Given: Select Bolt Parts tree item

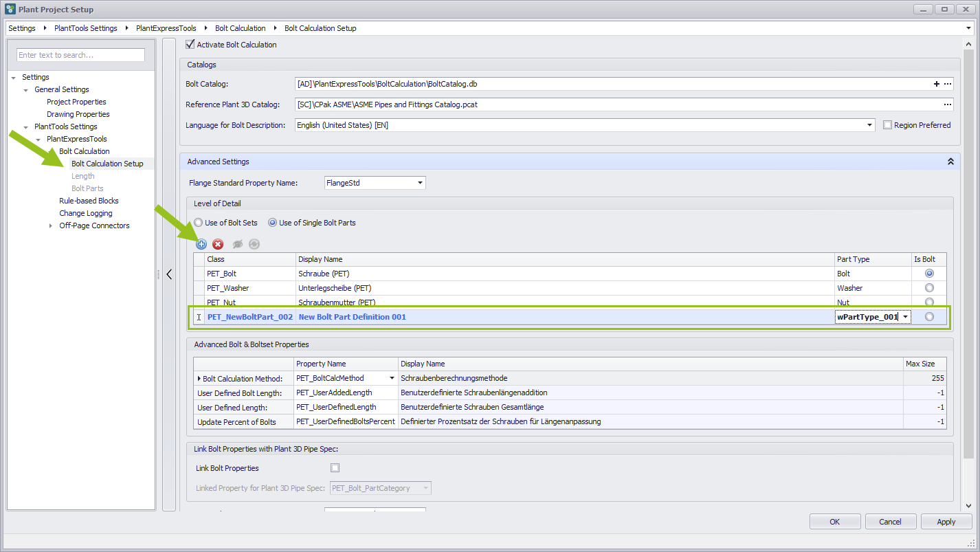Looking at the screenshot, I should tap(87, 188).
